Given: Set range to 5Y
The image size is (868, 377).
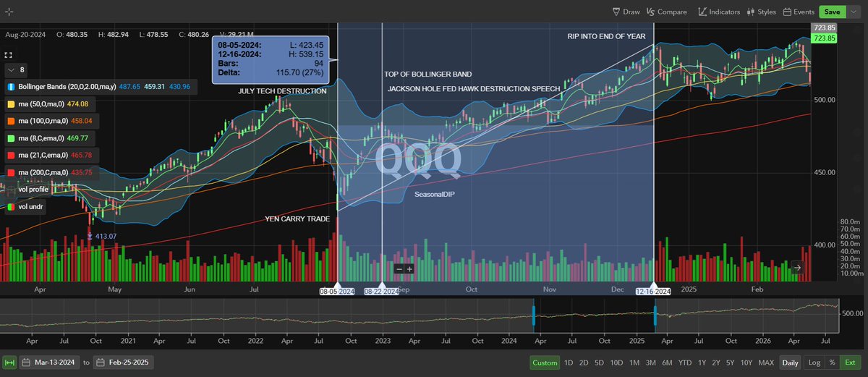Looking at the screenshot, I should 731,363.
